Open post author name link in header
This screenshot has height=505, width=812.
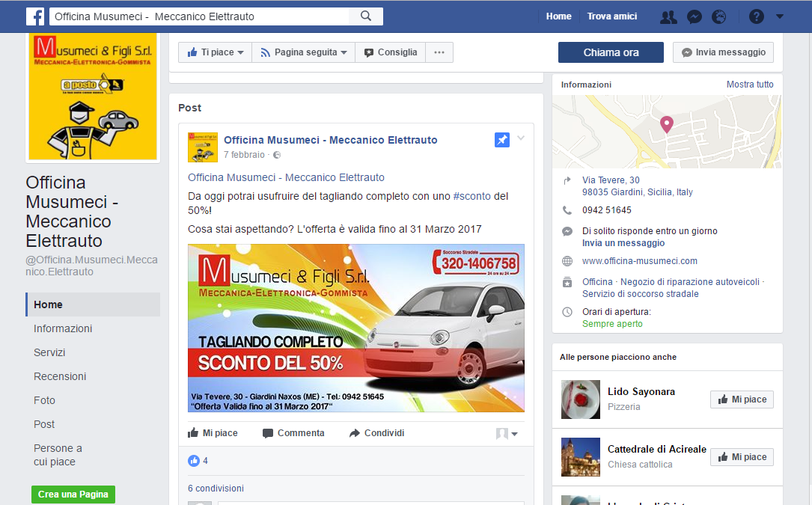click(x=330, y=140)
